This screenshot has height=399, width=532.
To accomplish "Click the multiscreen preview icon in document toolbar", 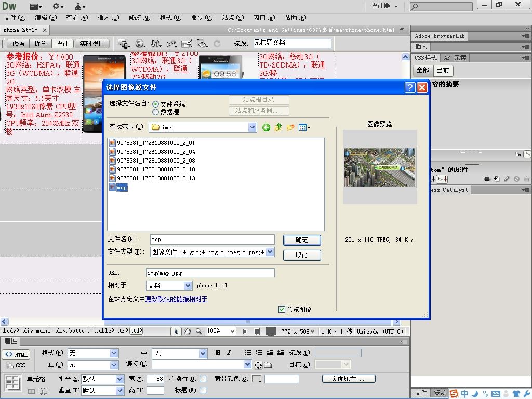I will 124,44.
